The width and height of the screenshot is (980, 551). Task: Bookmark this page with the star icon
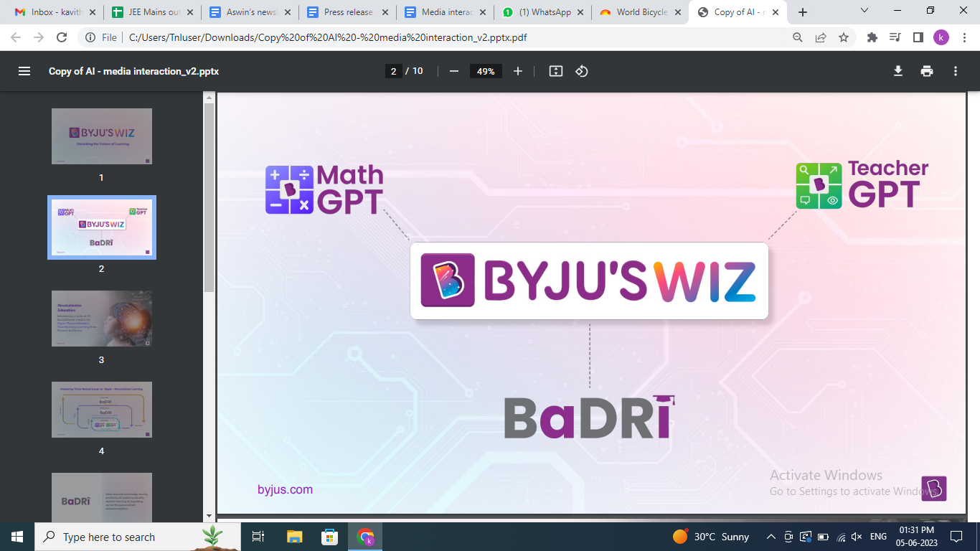tap(844, 37)
